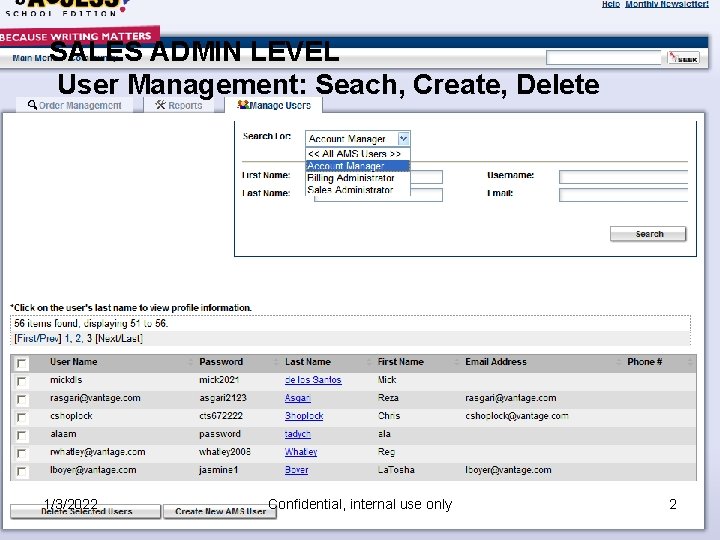Sort by Phone # column header
The image size is (720, 540).
click(645, 362)
